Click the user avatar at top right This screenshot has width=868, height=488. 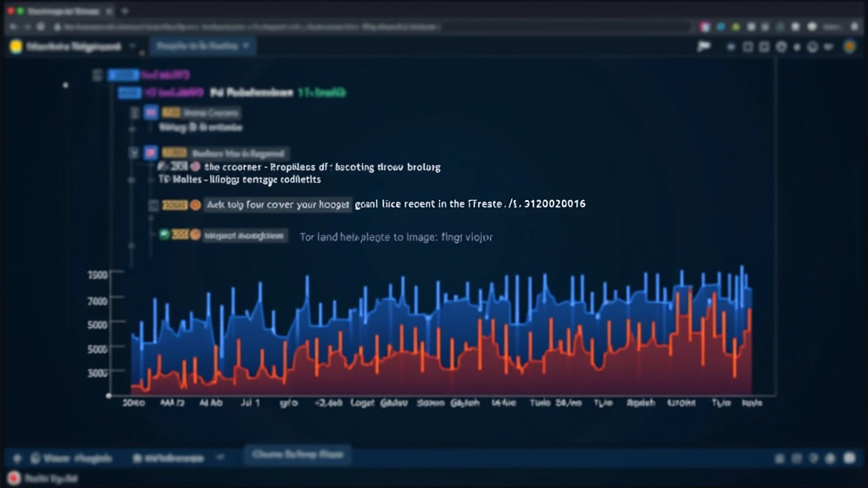850,47
